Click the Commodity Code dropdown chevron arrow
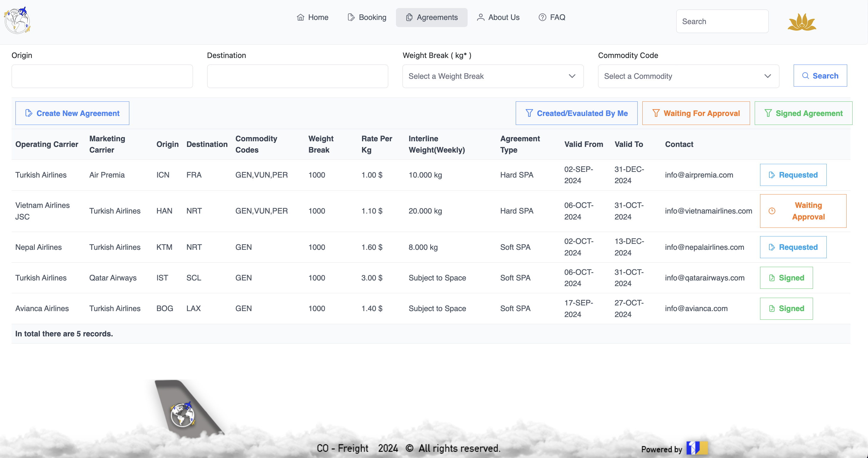This screenshot has width=868, height=458. 768,76
